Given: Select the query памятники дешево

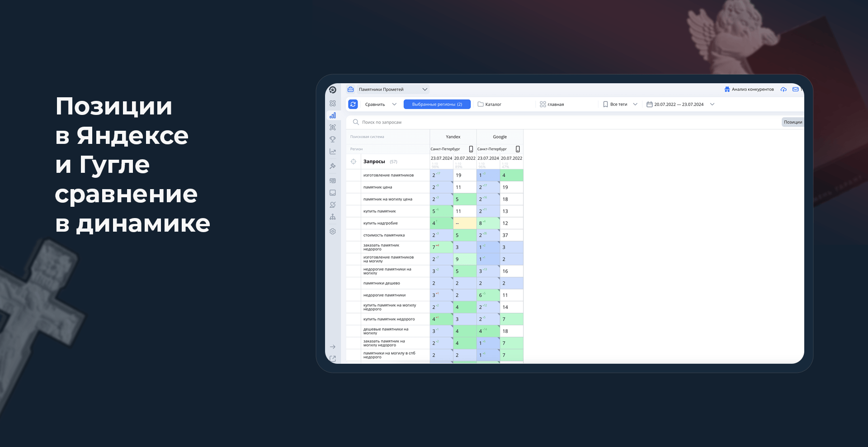Looking at the screenshot, I should pyautogui.click(x=382, y=283).
